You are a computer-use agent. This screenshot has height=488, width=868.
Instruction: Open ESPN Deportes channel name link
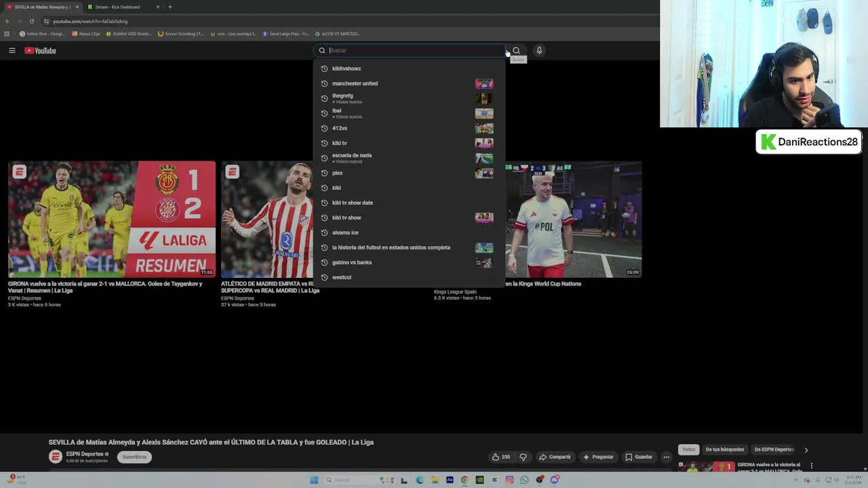click(85, 454)
